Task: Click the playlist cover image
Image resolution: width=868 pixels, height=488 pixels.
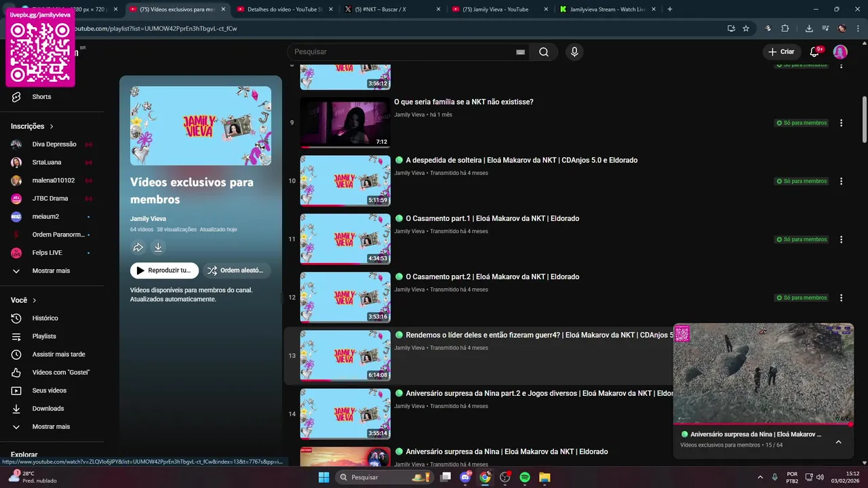Action: click(x=201, y=126)
